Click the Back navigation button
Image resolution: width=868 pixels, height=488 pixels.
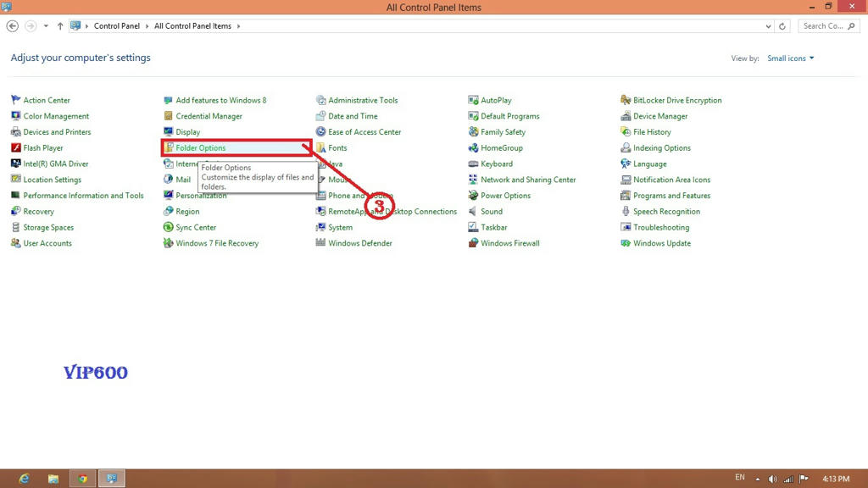[x=12, y=26]
